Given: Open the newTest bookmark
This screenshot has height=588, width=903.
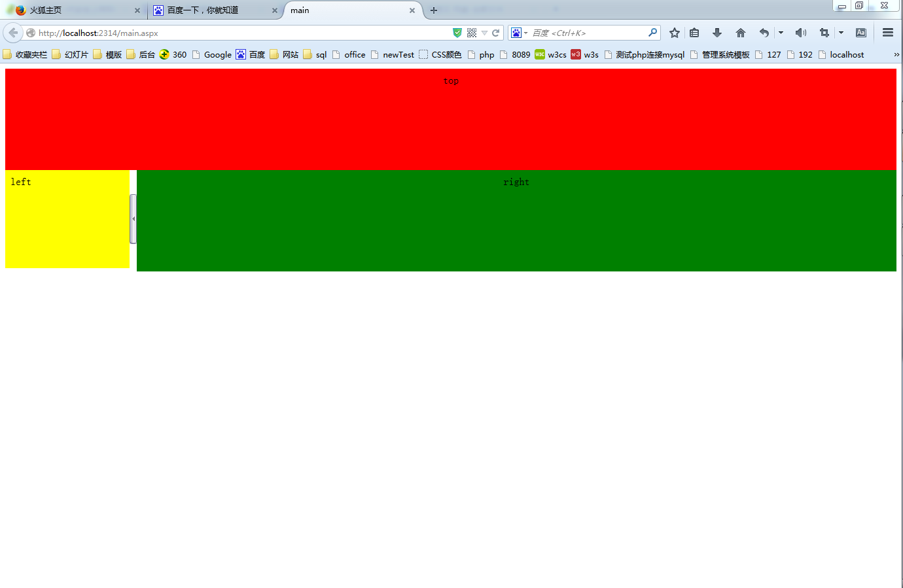Looking at the screenshot, I should click(393, 54).
